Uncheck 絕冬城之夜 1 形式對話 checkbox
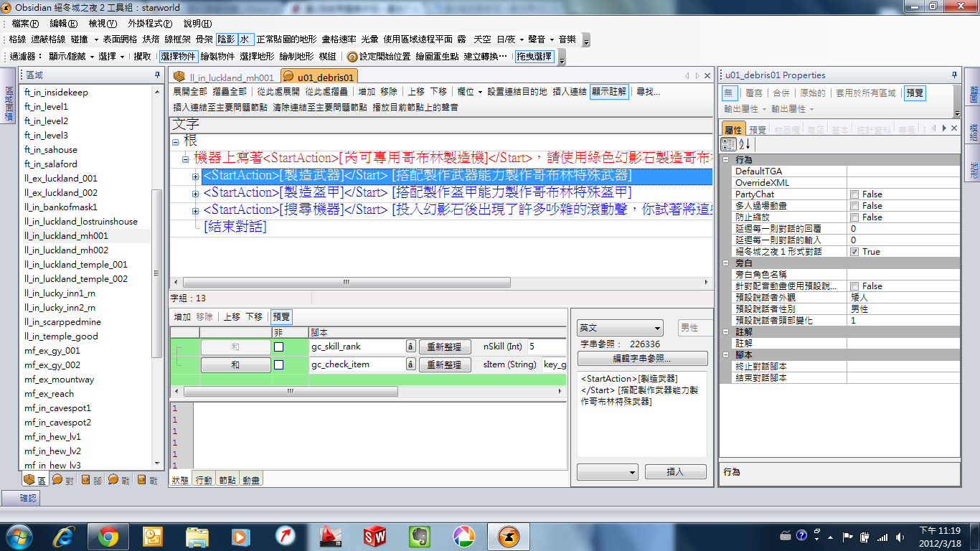 [x=854, y=252]
